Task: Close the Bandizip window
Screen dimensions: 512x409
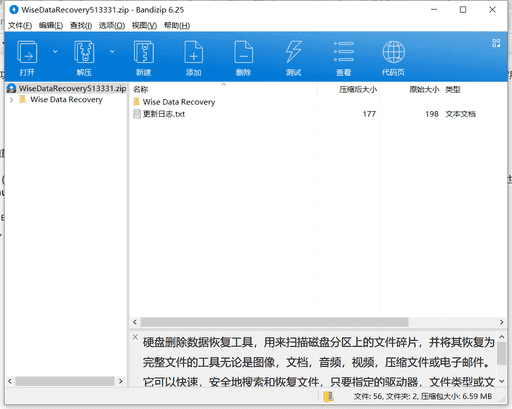Action: (492, 10)
